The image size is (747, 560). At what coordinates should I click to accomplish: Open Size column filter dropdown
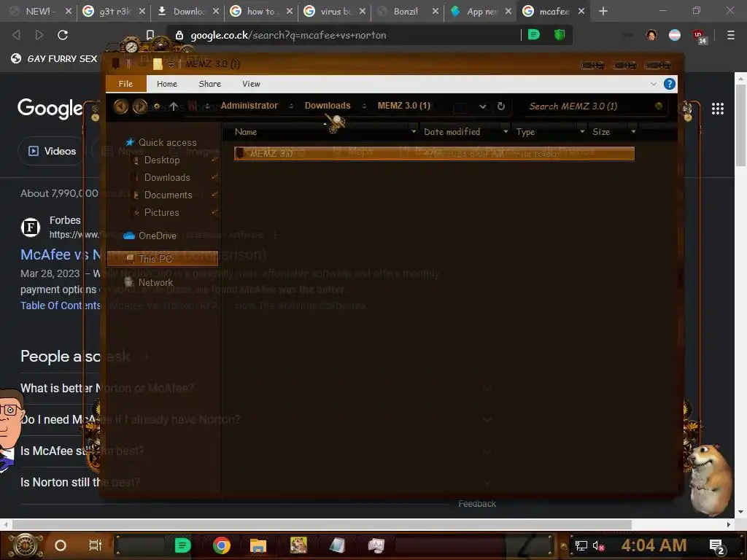click(x=633, y=131)
